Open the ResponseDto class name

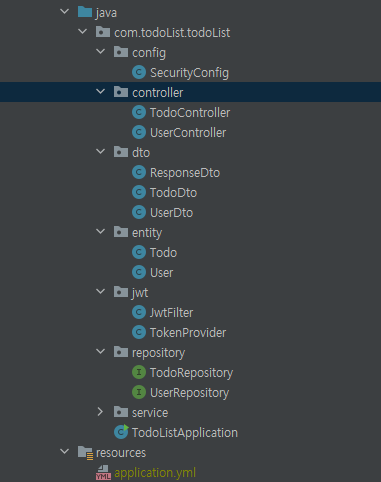coord(185,173)
